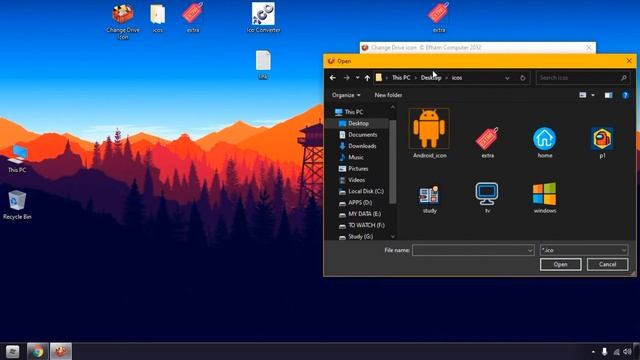Viewport: 640px width, 360px height.
Task: Open Downloads in the navigation pane
Action: [358, 146]
